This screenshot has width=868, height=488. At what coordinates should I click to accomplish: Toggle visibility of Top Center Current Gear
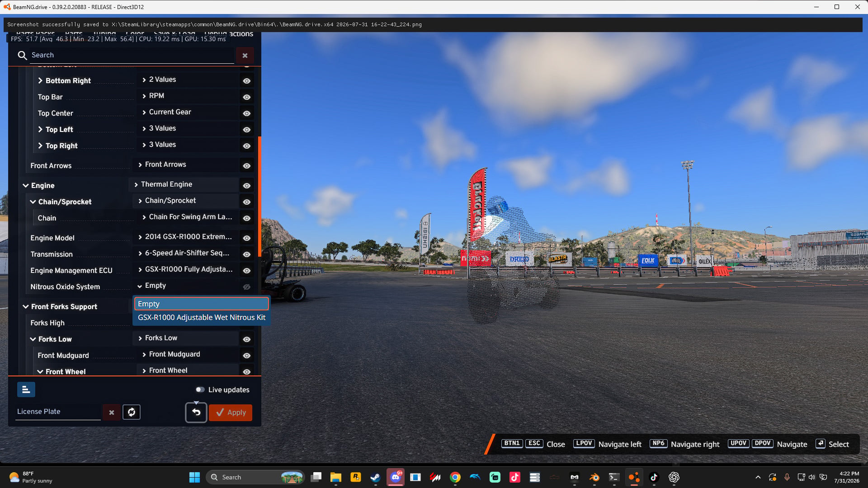[246, 113]
